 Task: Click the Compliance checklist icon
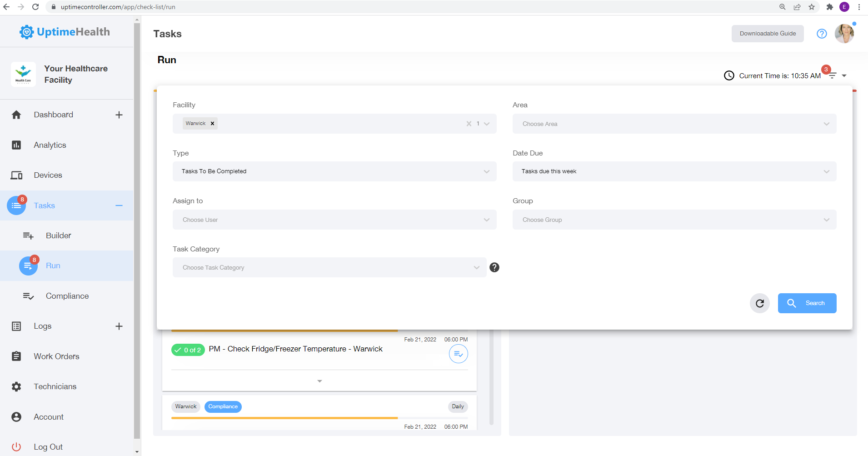[x=28, y=296]
